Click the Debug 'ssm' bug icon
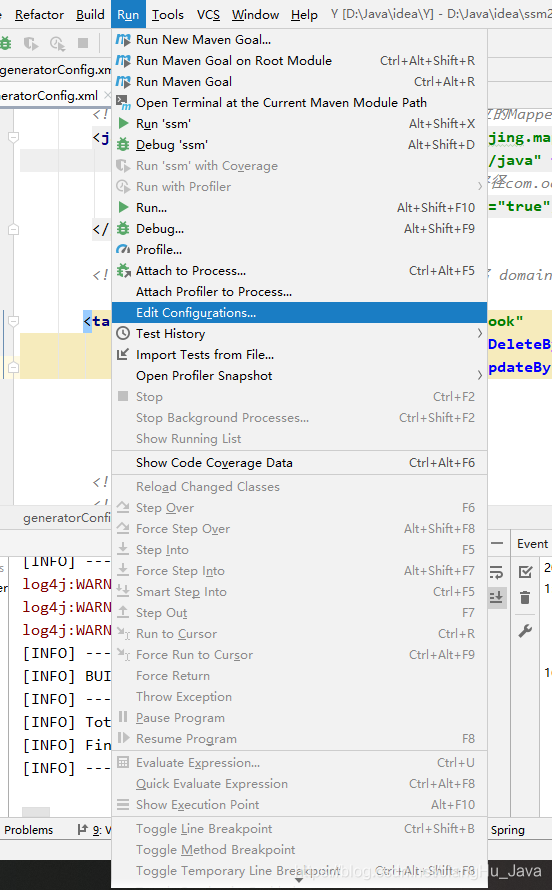552x890 pixels. [123, 145]
